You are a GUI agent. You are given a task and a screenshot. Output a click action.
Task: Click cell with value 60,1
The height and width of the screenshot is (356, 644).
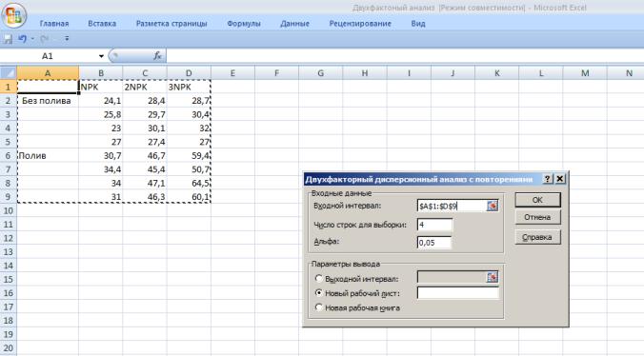189,197
